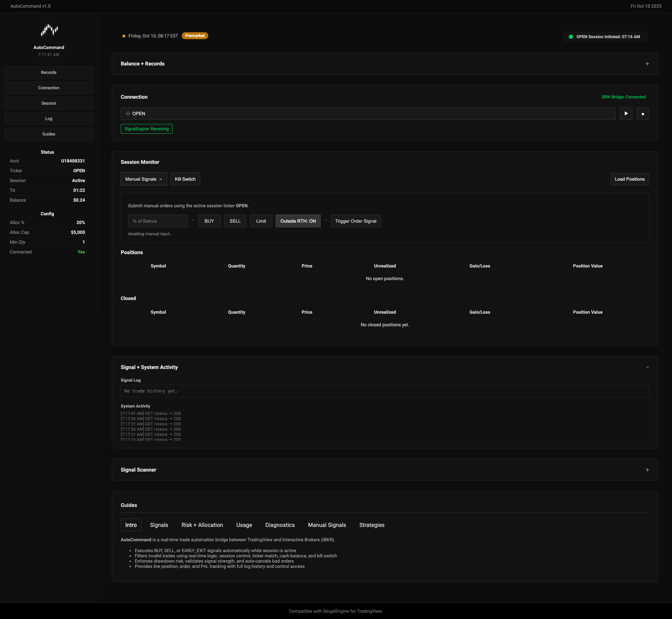The height and width of the screenshot is (619, 672).
Task: Click the Signal Log text box
Action: point(385,391)
